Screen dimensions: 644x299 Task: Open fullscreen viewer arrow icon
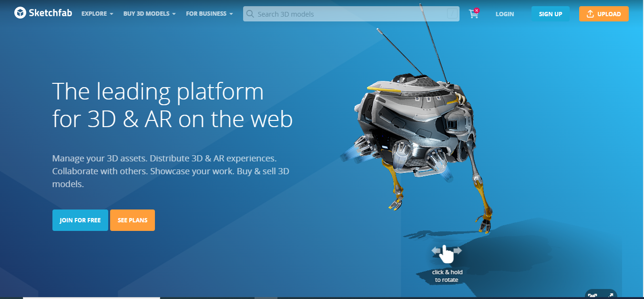tap(610, 295)
